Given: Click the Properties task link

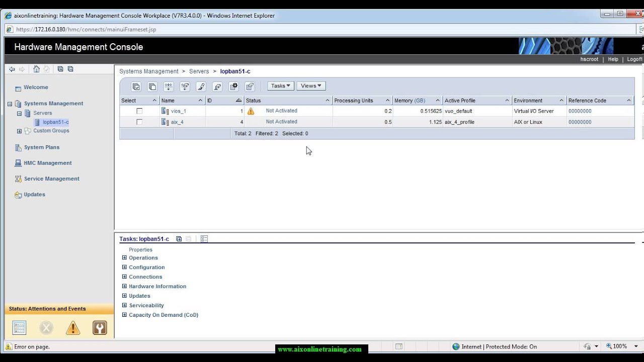Looking at the screenshot, I should point(140,250).
